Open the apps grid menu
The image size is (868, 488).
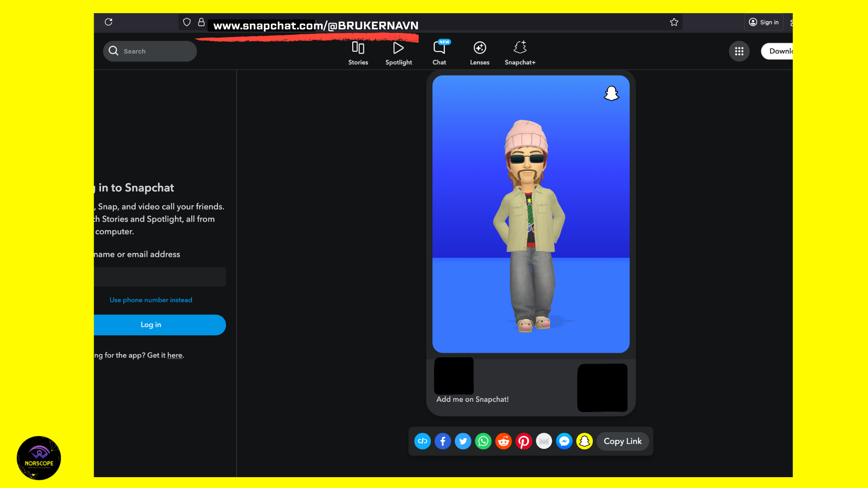pos(739,52)
